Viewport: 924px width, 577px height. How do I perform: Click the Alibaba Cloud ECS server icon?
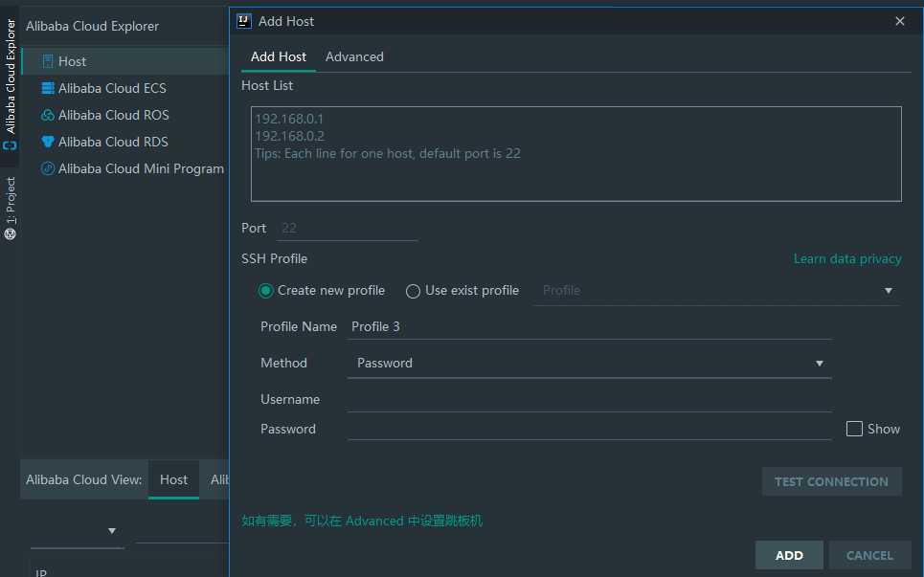click(48, 88)
